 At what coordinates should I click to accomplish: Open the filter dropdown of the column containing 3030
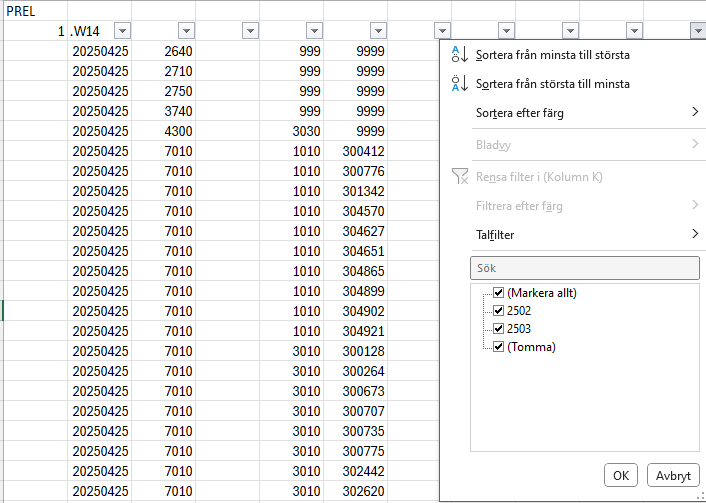pyautogui.click(x=314, y=31)
